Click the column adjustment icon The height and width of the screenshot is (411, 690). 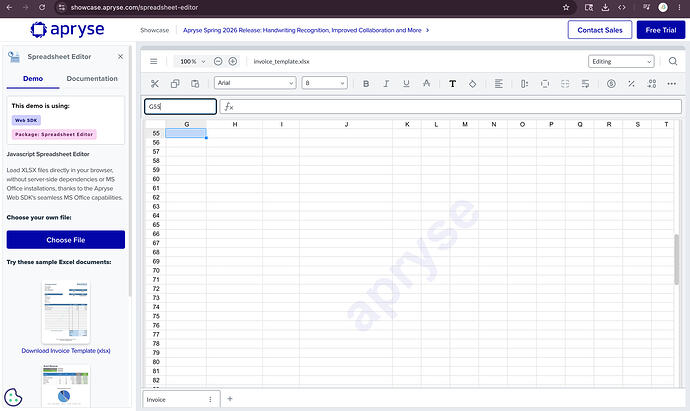pyautogui.click(x=524, y=84)
